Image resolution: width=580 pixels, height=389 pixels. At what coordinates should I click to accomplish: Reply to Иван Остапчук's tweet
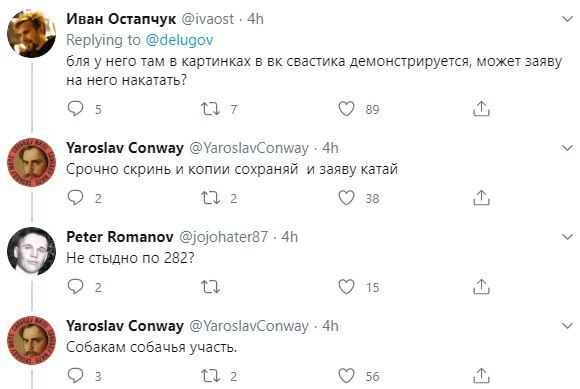[x=75, y=109]
